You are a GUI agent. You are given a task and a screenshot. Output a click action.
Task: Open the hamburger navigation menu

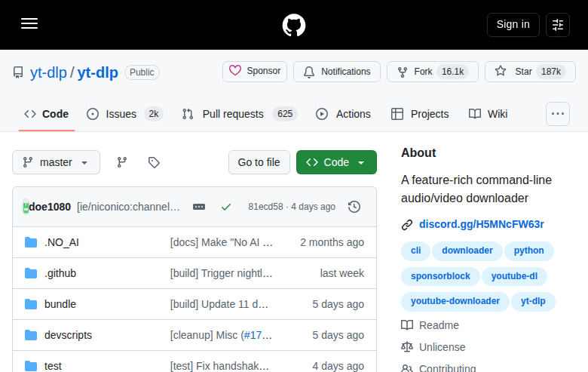pos(29,23)
